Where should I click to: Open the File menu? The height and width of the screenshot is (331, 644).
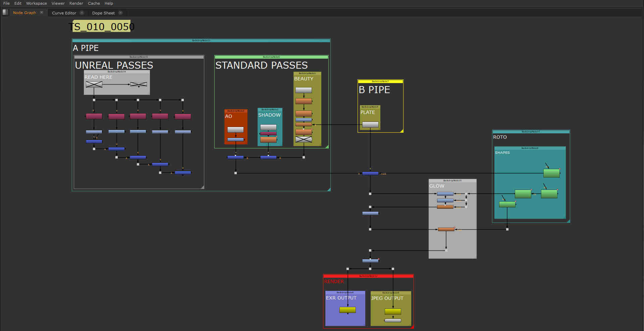point(6,3)
